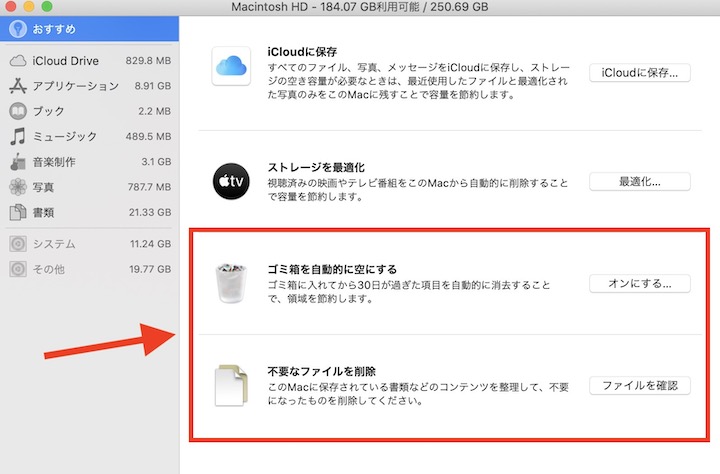Select アプリケーション category

pyautogui.click(x=90, y=86)
